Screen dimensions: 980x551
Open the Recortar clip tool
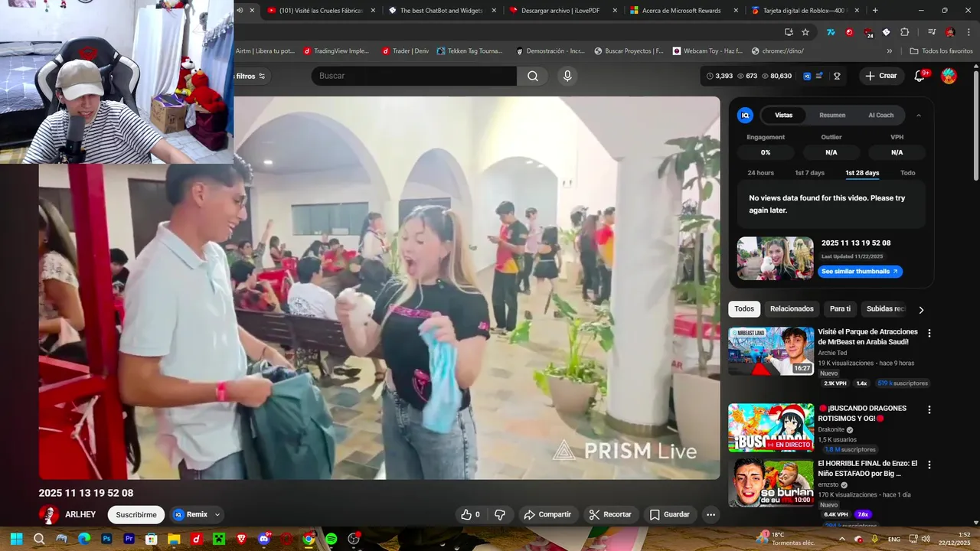point(610,514)
